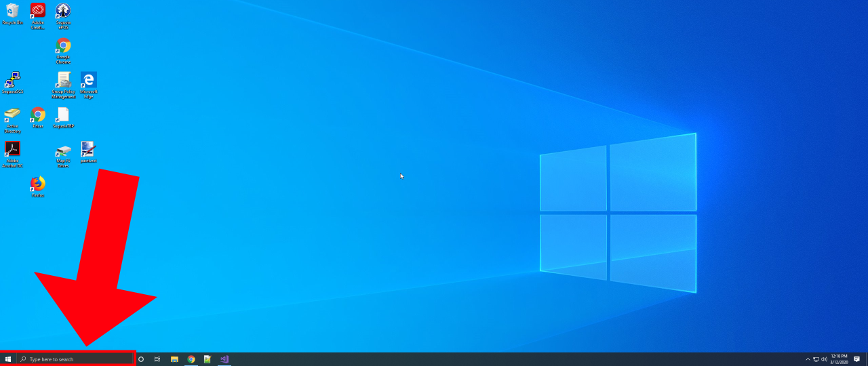Open Task View from the taskbar

[x=157, y=359]
